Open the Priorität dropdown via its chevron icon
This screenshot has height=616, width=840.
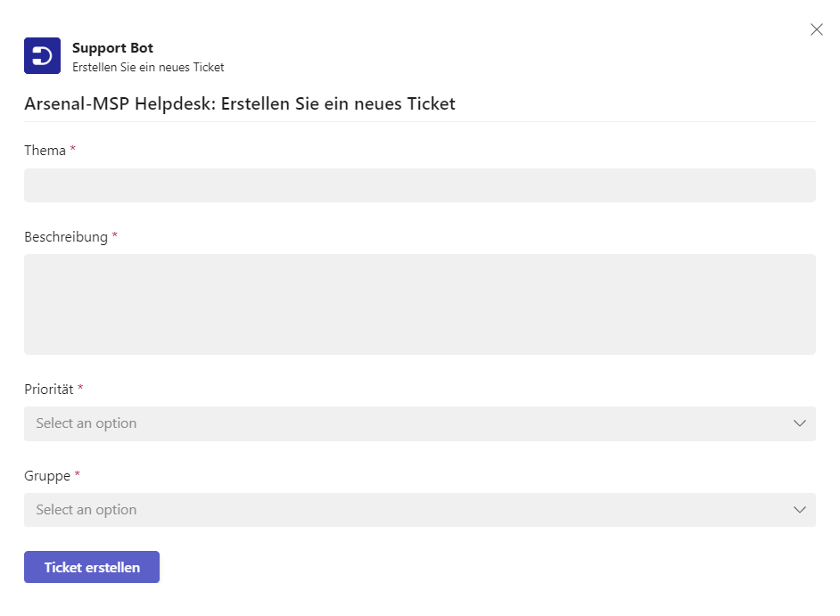[799, 423]
